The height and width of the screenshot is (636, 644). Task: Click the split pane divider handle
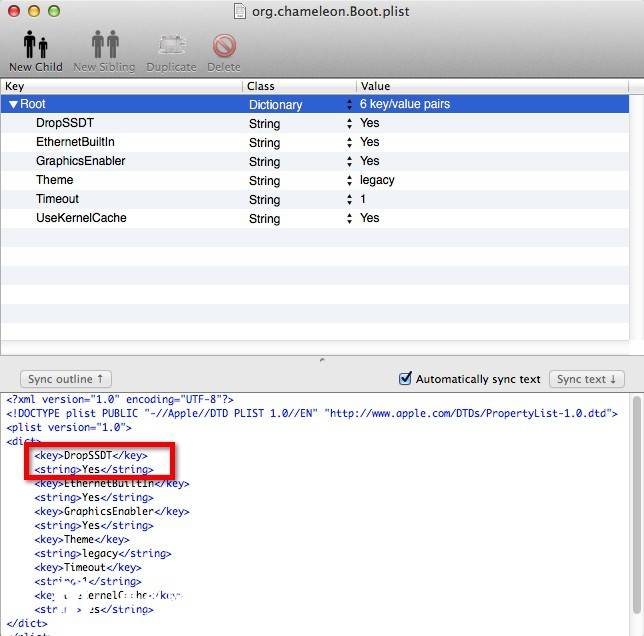tap(321, 360)
